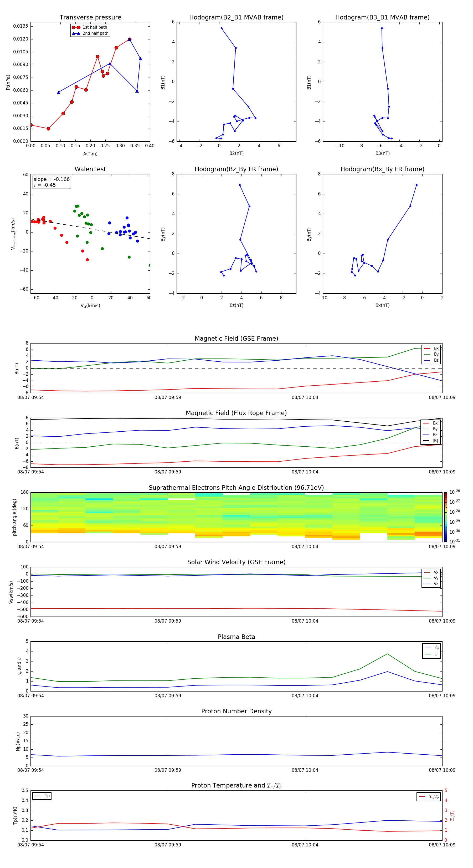Select "By'" in the Flux Rope legend
This screenshot has height=868, width=473.
coord(431,429)
